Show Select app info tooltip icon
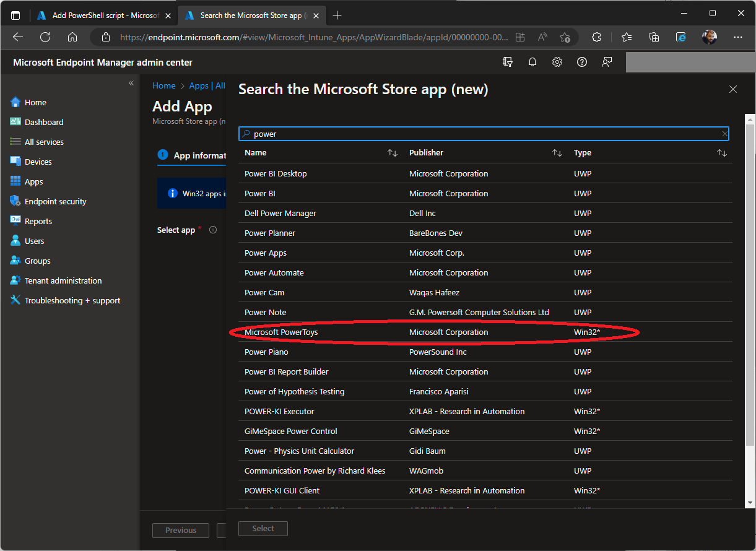The image size is (756, 551). pyautogui.click(x=213, y=230)
